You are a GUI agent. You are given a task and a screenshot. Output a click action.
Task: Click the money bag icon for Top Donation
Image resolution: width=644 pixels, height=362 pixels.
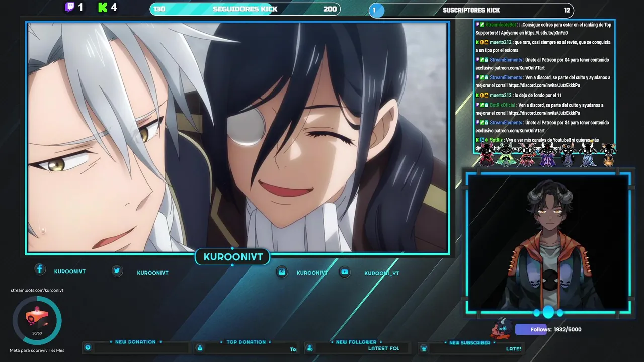pyautogui.click(x=200, y=348)
